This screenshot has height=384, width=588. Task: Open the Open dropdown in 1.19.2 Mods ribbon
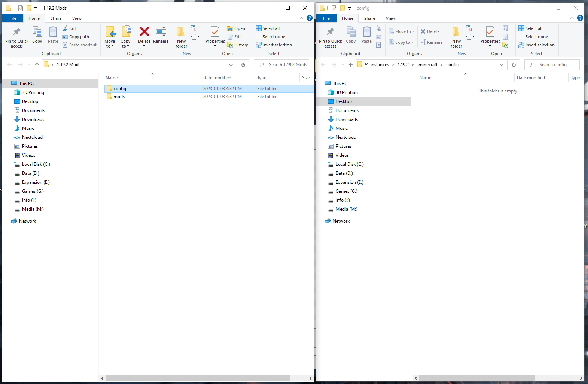click(x=248, y=28)
